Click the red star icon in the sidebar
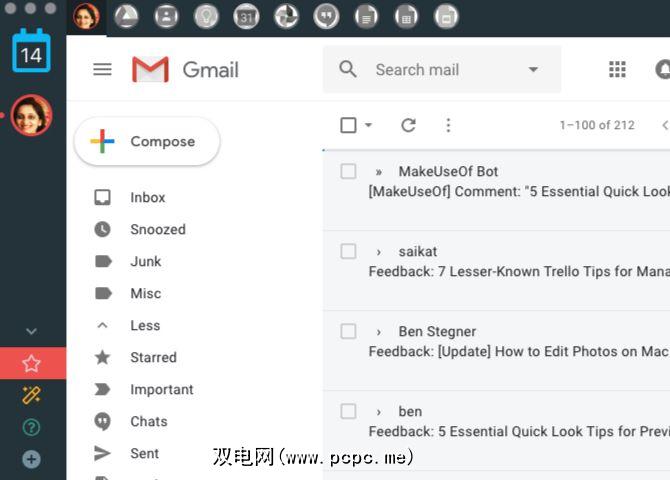The height and width of the screenshot is (480, 670). click(31, 363)
